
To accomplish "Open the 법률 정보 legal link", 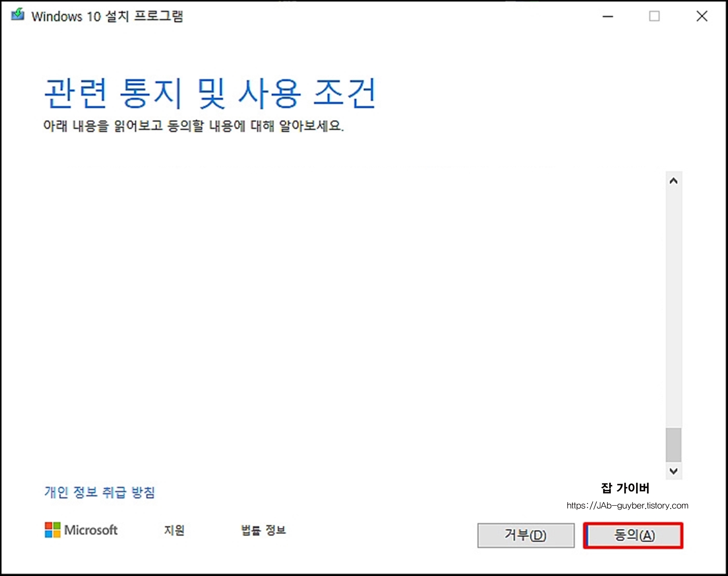I will click(x=264, y=530).
